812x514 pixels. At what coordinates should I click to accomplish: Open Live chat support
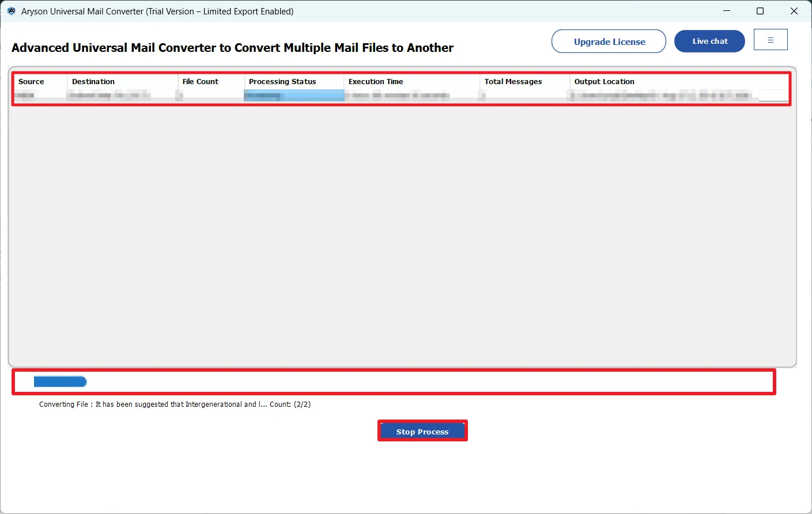click(x=709, y=41)
